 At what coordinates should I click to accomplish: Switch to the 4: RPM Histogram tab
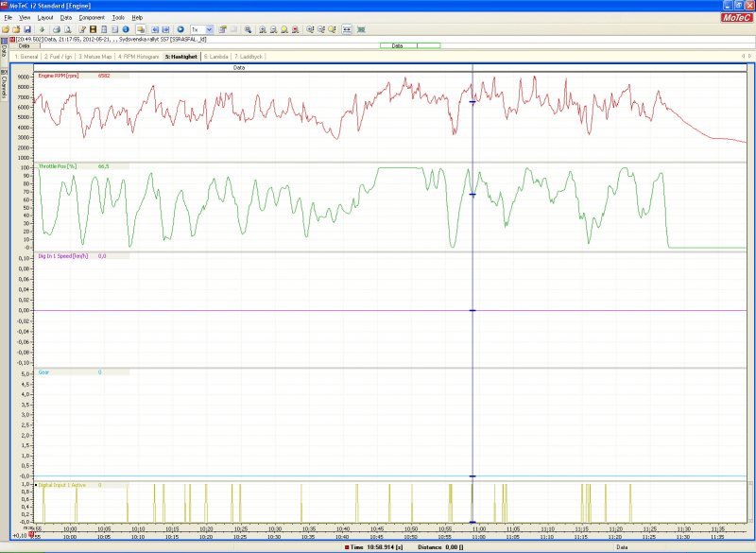[138, 57]
